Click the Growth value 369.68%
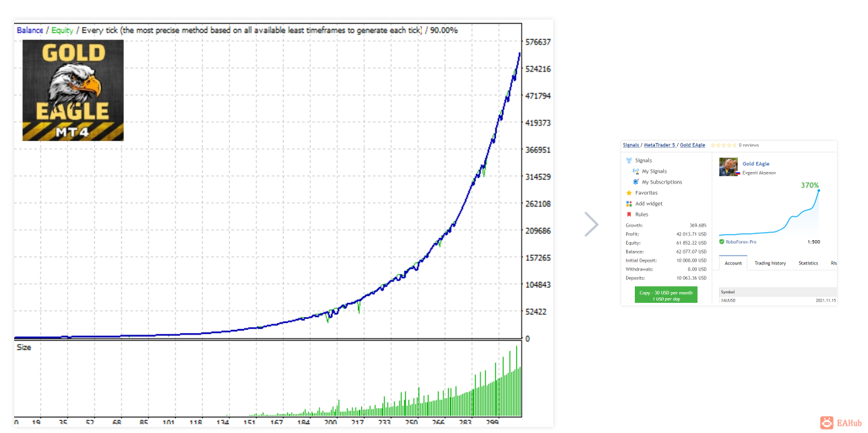Viewport: 868px width, 433px height. point(698,225)
